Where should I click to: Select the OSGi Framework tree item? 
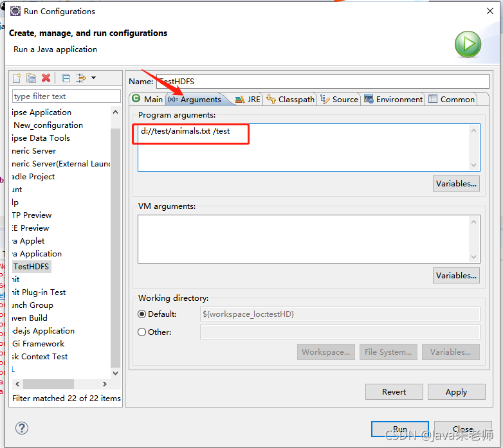[x=38, y=343]
